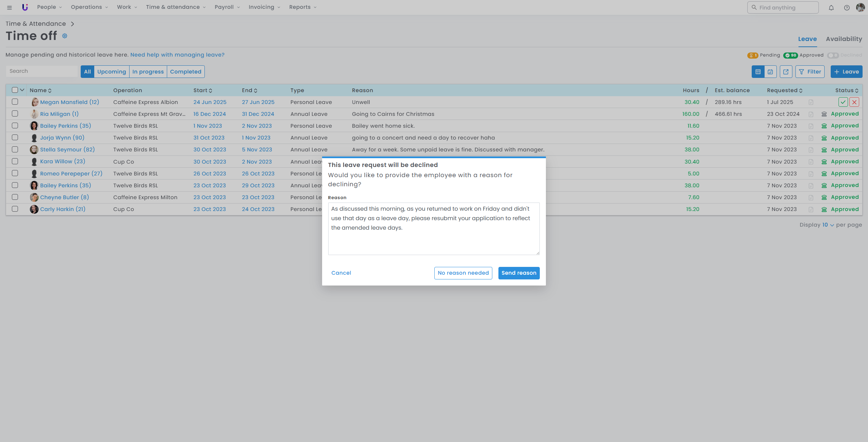Expand the Display 10 per page dropdown

pyautogui.click(x=828, y=225)
